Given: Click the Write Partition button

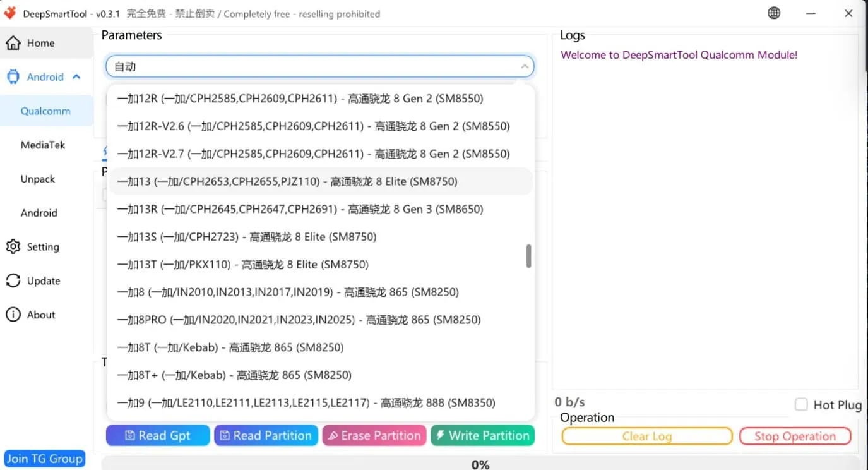Looking at the screenshot, I should (483, 435).
